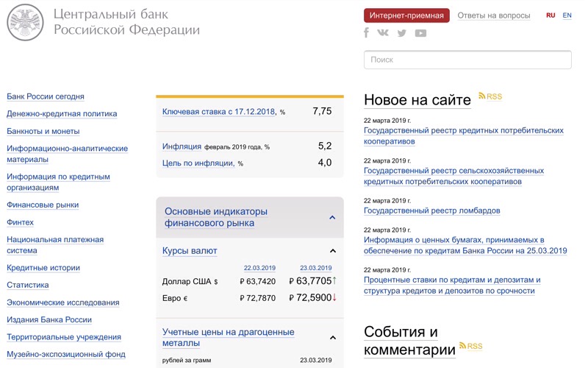Click RSS icon next to События и комментарии
This screenshot has width=588, height=368.
[470, 346]
